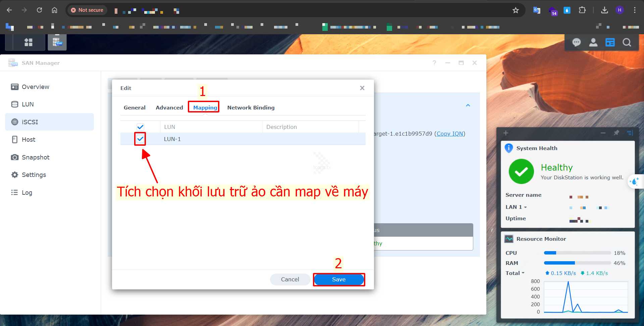
Task: Switch to the Advanced tab
Action: [169, 108]
